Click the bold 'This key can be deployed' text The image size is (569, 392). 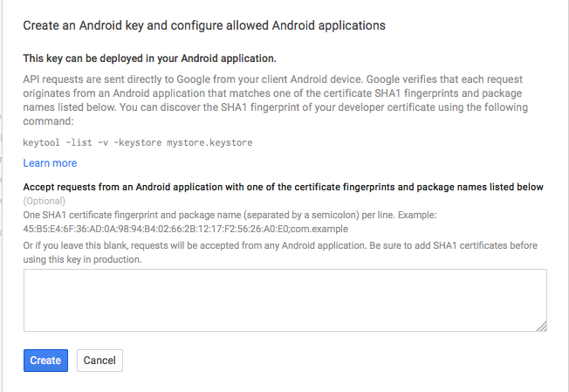(149, 58)
